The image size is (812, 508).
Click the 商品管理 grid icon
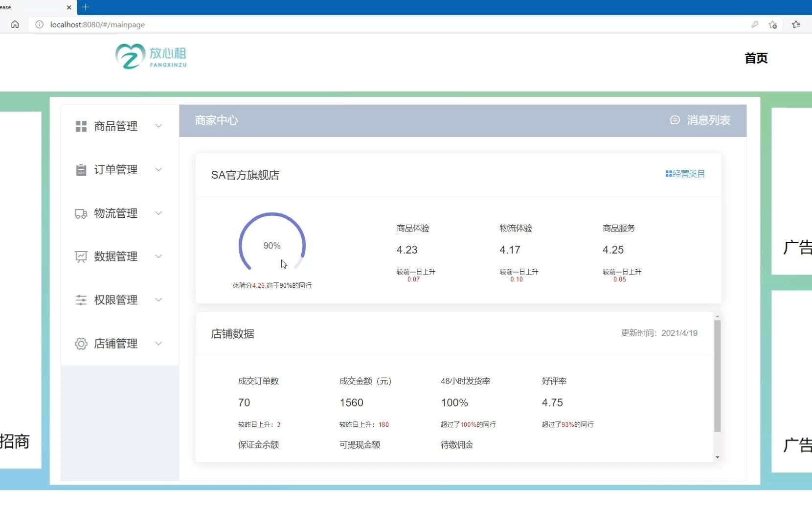click(x=81, y=126)
